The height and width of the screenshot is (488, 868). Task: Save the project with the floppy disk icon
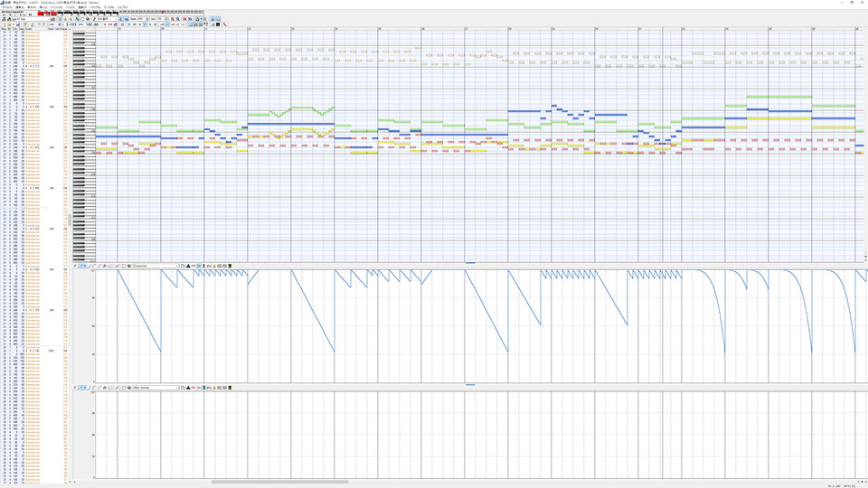[x=18, y=24]
